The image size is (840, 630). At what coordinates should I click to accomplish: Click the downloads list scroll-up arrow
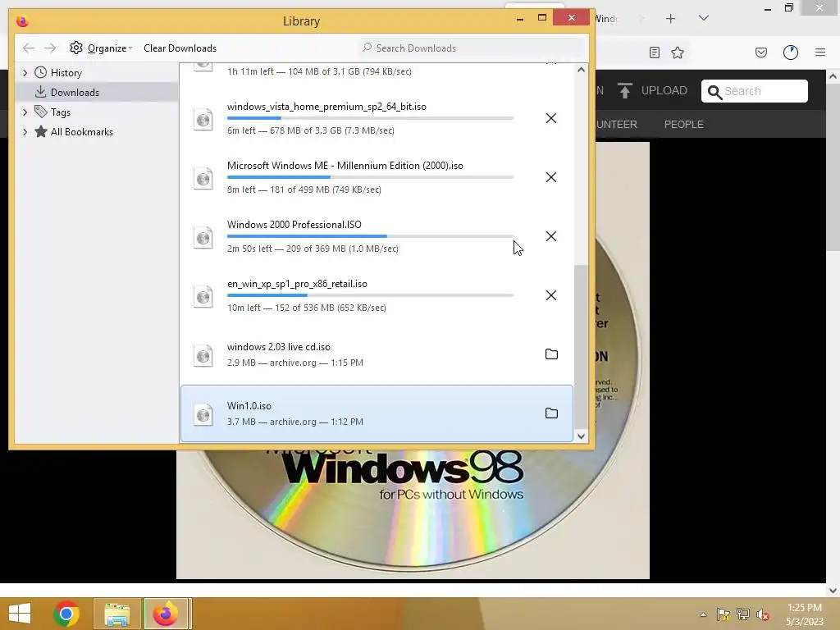point(582,70)
